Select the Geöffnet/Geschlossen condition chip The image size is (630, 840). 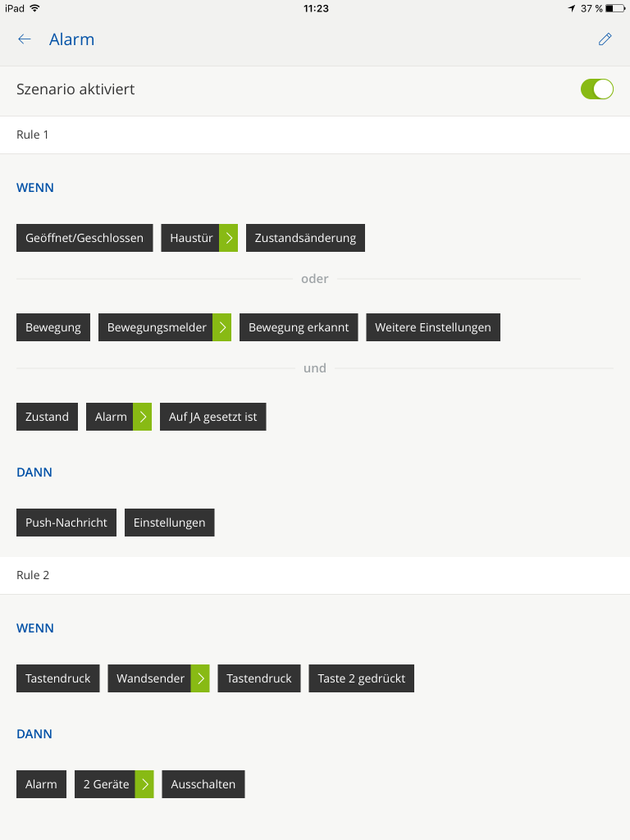(84, 238)
